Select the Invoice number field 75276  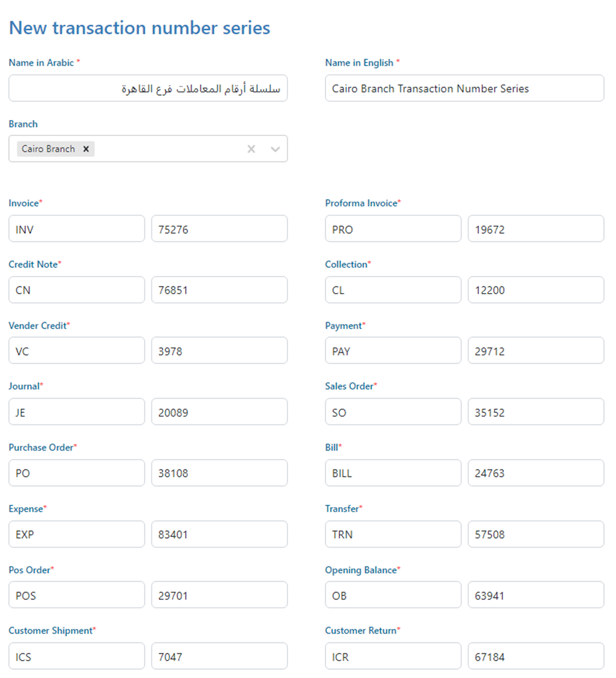[x=219, y=229]
